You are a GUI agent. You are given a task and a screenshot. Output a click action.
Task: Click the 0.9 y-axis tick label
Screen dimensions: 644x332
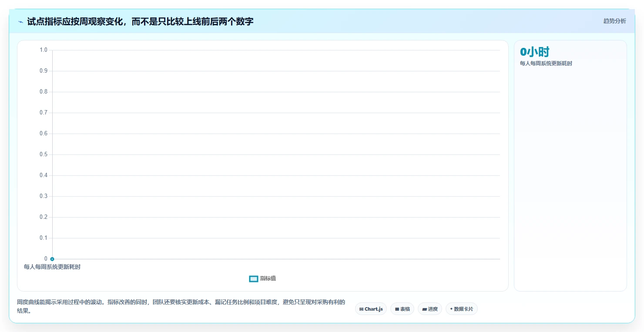[44, 71]
